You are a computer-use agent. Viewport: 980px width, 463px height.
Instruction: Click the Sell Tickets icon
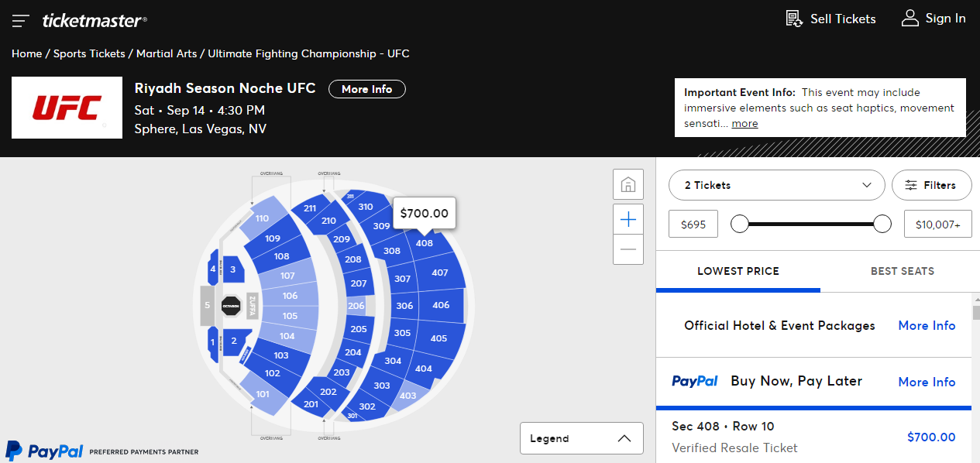click(x=794, y=19)
